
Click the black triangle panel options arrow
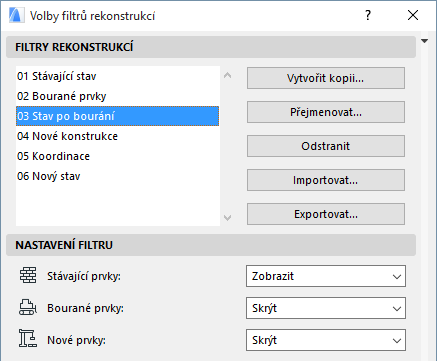[x=424, y=41]
